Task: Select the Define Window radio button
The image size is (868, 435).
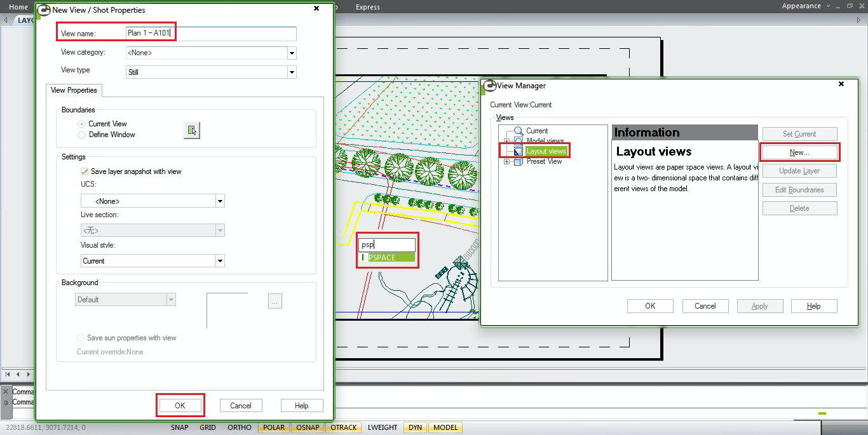Action: [x=81, y=135]
